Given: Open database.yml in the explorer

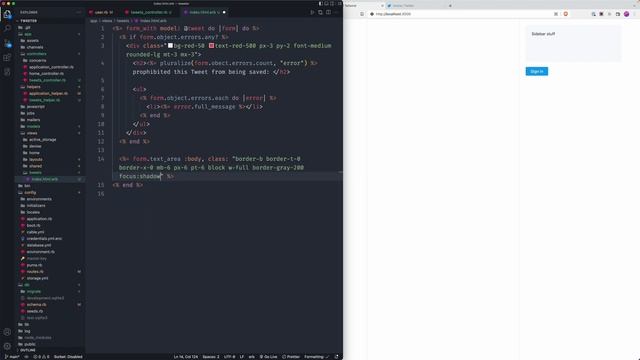Looking at the screenshot, I should (39, 245).
